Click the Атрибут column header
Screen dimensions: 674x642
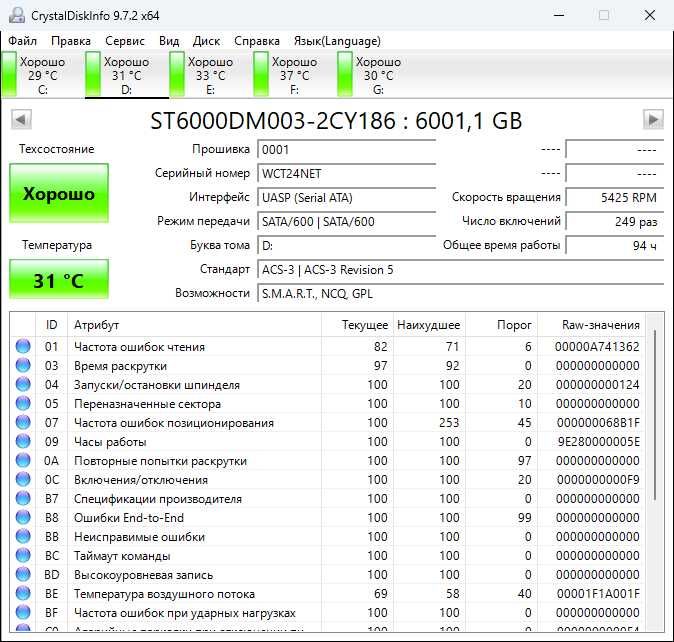(x=194, y=325)
